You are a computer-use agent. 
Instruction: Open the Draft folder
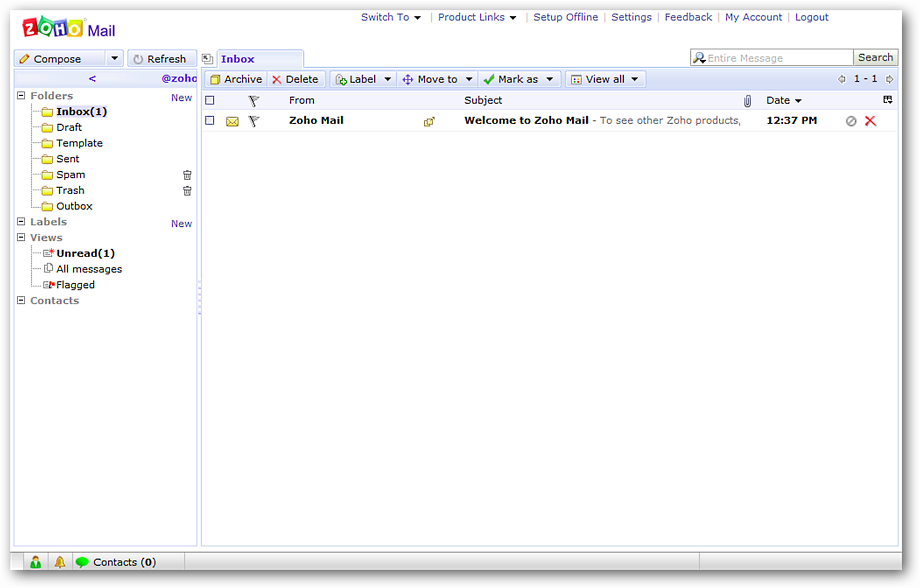(69, 127)
